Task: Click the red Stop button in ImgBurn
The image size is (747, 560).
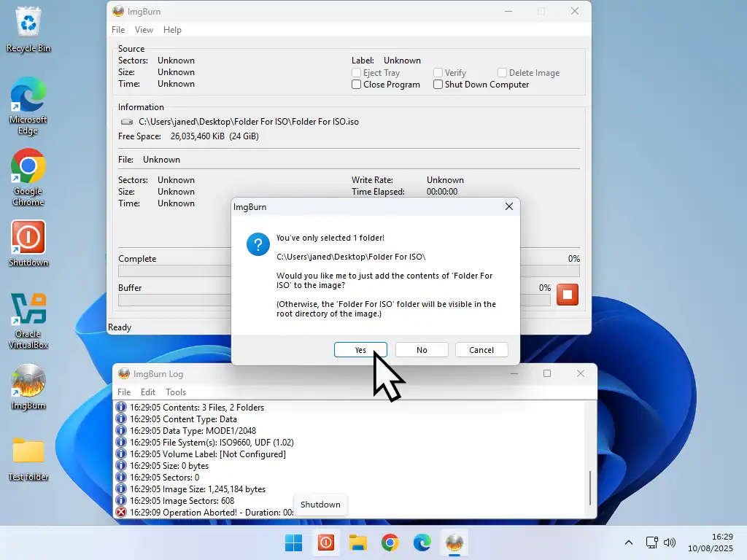Action: [568, 295]
